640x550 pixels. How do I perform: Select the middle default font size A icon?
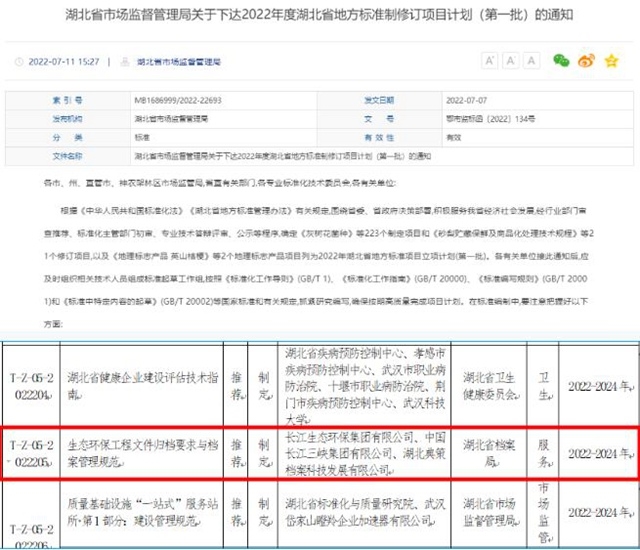point(511,61)
